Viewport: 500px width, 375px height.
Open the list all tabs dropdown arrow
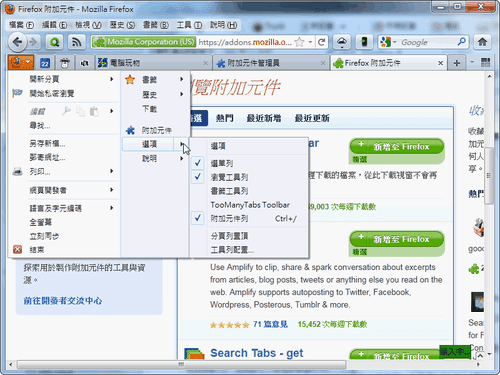tap(472, 62)
